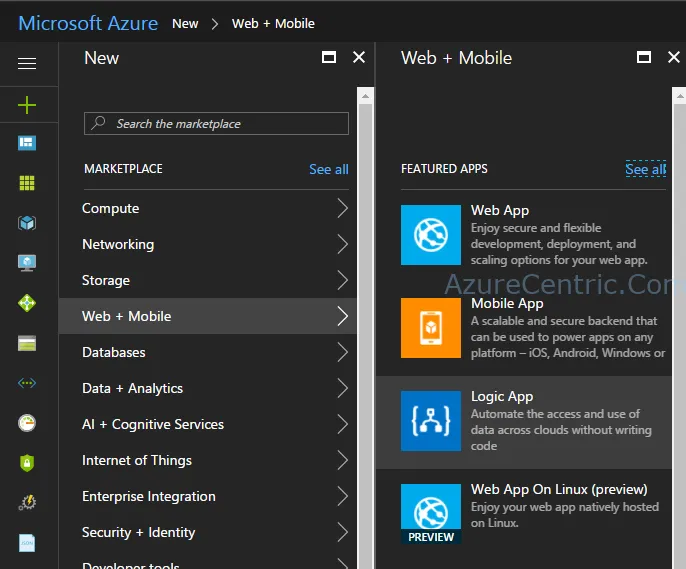Click the Web App globe icon
This screenshot has width=686, height=569.
[430, 235]
